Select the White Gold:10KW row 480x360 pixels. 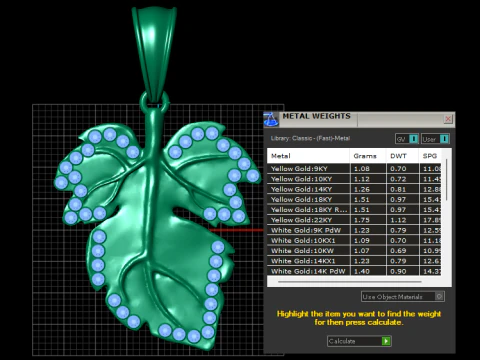[x=354, y=251]
